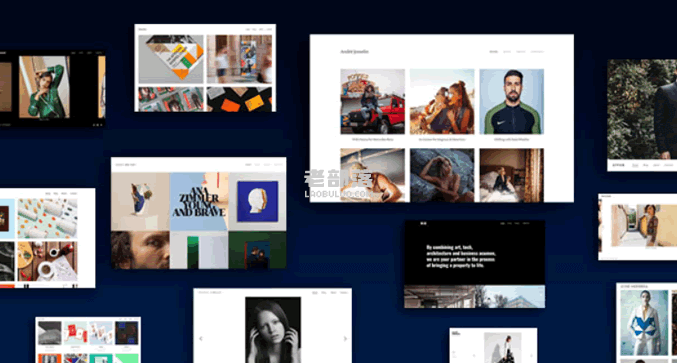
Task: Select the person in white and blue outfit
Action: point(644,323)
